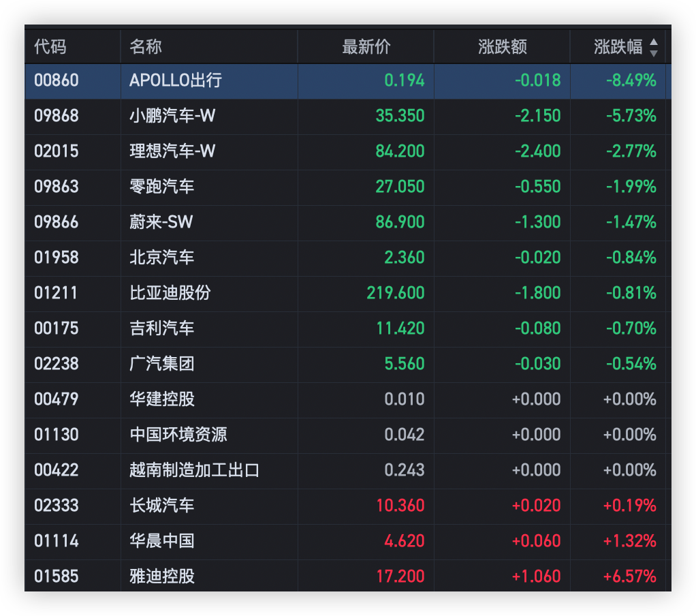Click the 吉利汽车 stock name
Image resolution: width=696 pixels, height=616 pixels.
point(162,328)
